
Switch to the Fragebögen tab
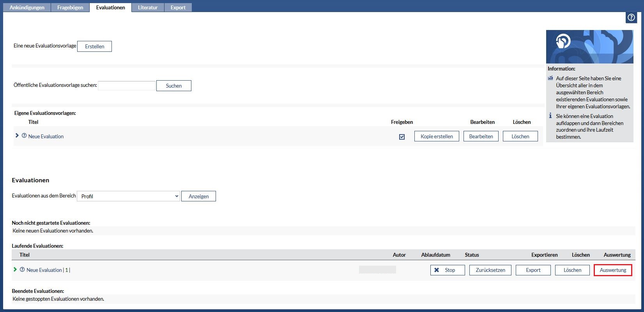pyautogui.click(x=70, y=7)
